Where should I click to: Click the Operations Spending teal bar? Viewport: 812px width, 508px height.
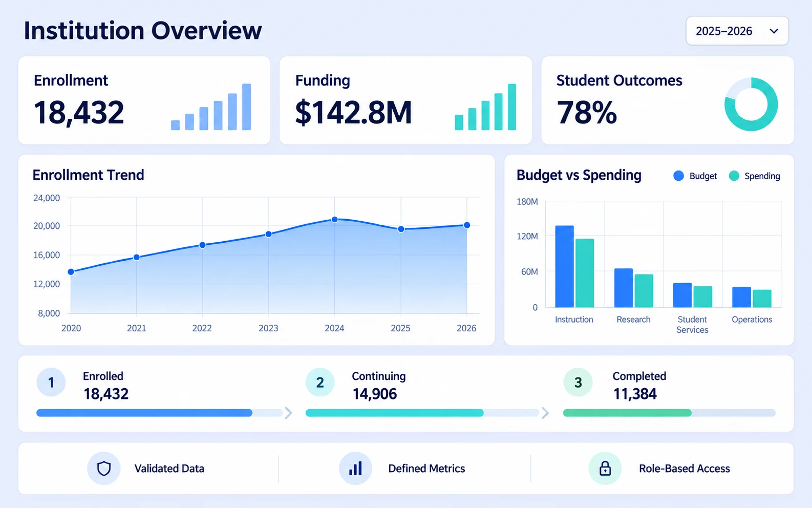point(762,299)
